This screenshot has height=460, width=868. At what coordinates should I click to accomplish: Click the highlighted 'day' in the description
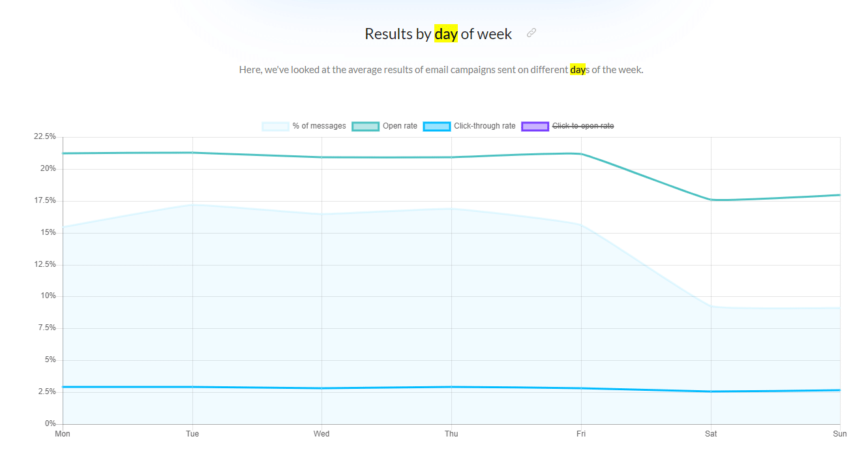click(x=577, y=69)
